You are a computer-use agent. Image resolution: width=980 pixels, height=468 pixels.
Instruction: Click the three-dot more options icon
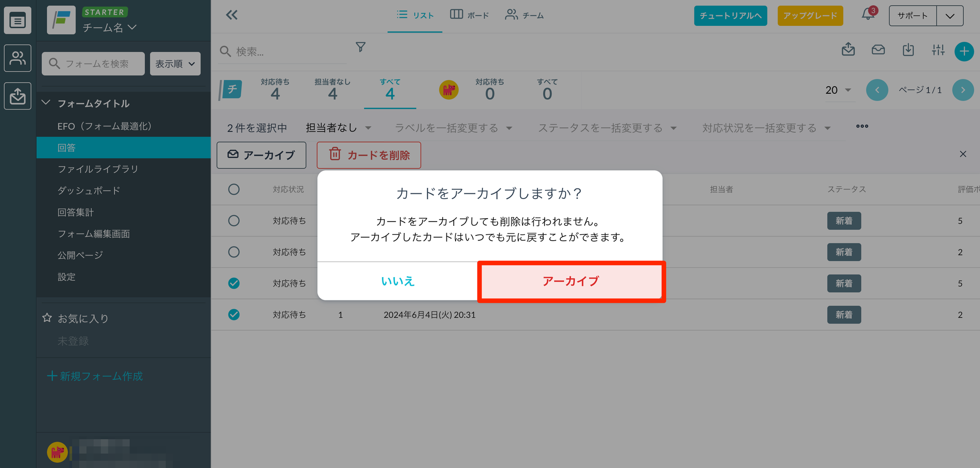click(862, 126)
